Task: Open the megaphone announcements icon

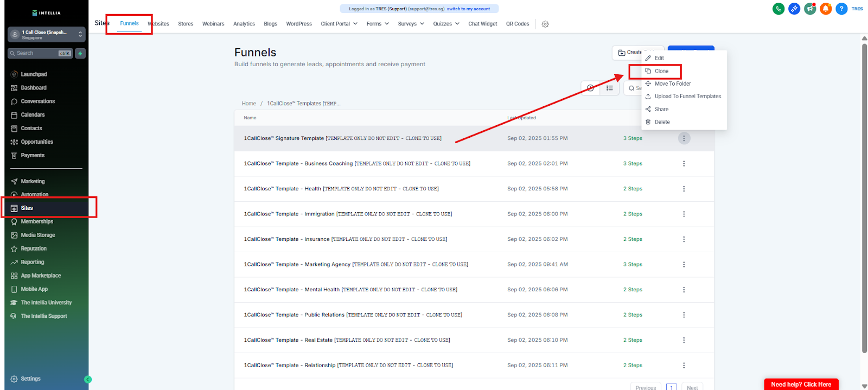Action: 810,9
